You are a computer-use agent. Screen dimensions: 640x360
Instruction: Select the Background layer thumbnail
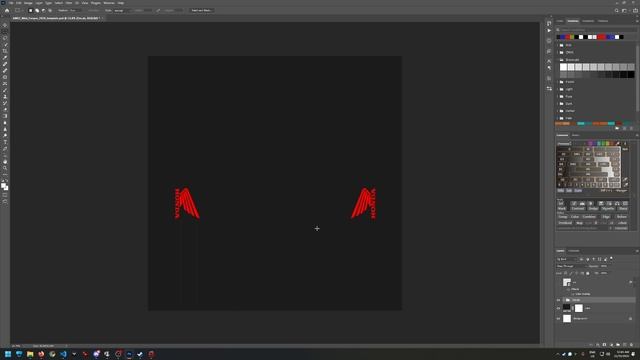pyautogui.click(x=567, y=319)
